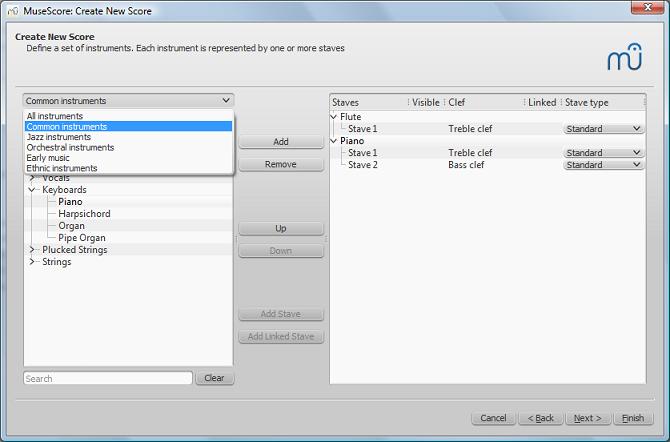The image size is (670, 442).
Task: Select Stave 2 under Piano
Action: (x=363, y=165)
